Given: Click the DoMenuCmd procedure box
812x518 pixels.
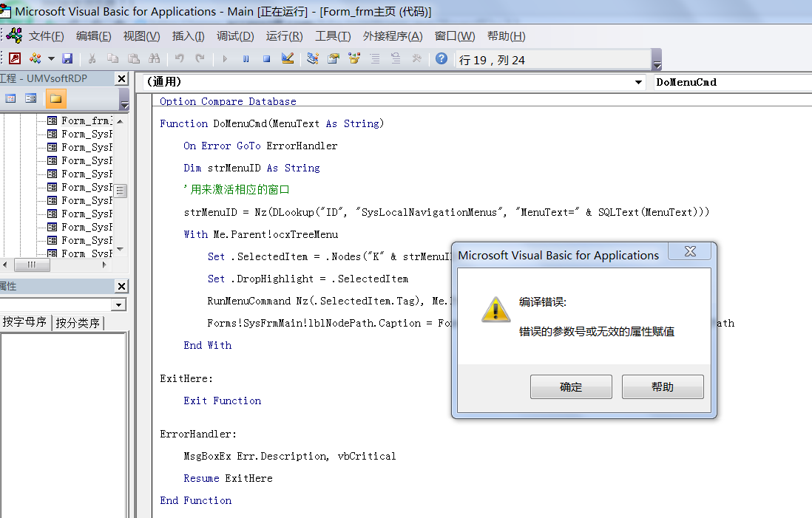Looking at the screenshot, I should 732,82.
